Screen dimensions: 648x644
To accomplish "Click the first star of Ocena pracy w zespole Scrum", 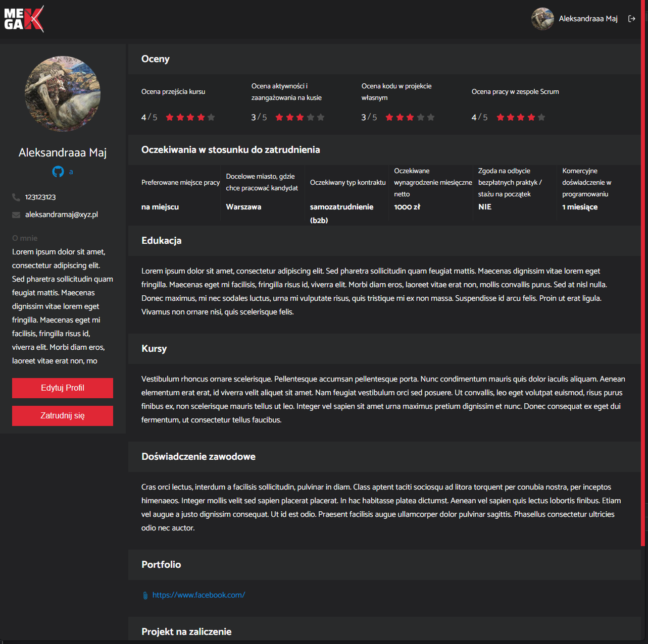I will 500,117.
